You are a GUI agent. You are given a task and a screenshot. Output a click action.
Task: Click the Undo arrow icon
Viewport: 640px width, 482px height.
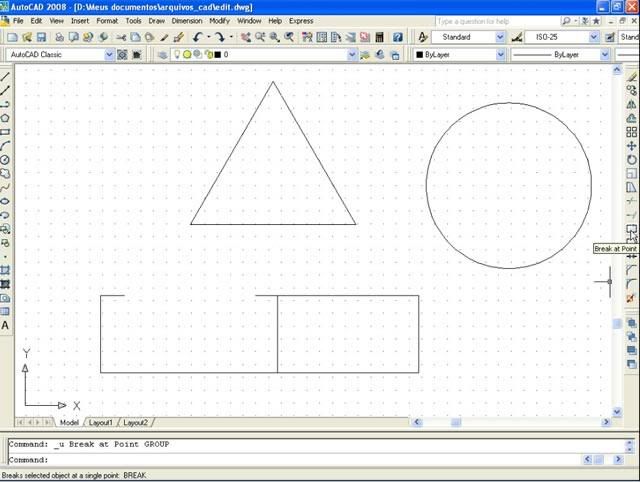198,37
